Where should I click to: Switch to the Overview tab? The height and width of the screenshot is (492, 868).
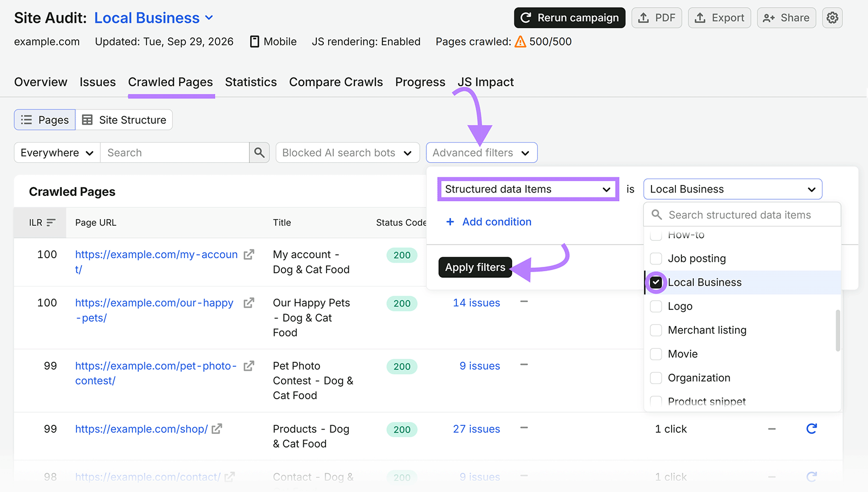41,82
